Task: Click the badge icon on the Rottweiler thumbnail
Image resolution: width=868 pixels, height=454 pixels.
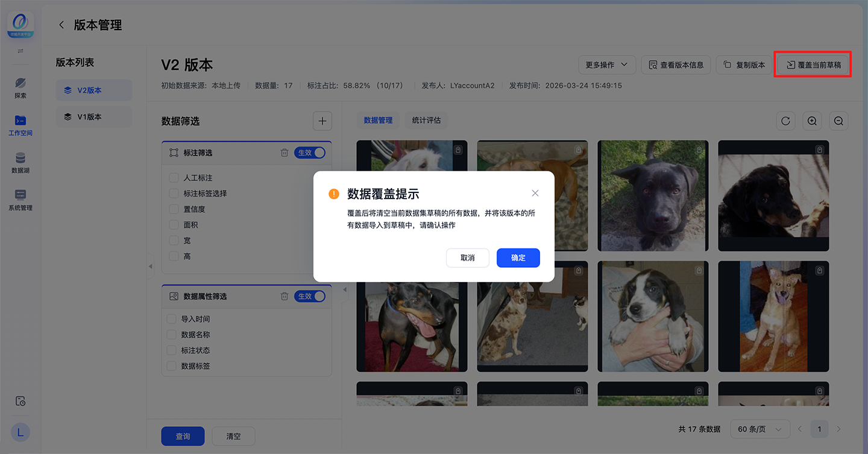Action: (x=820, y=150)
